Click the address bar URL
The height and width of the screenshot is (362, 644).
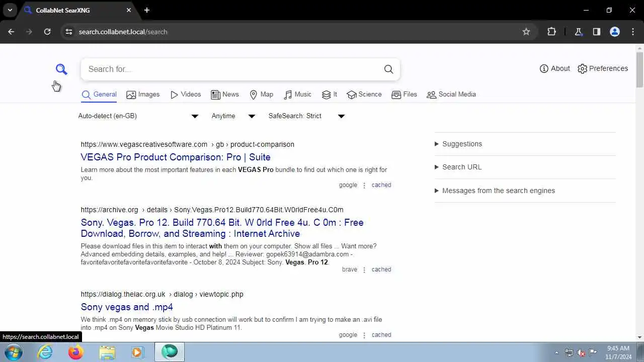tap(123, 32)
